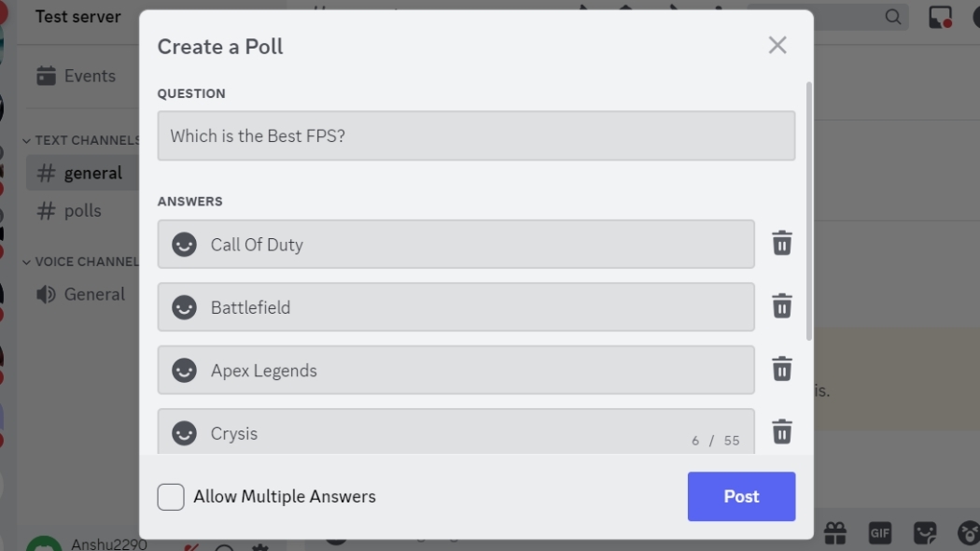Open the Test server dropdown
This screenshot has width=980, height=551.
coord(77,16)
